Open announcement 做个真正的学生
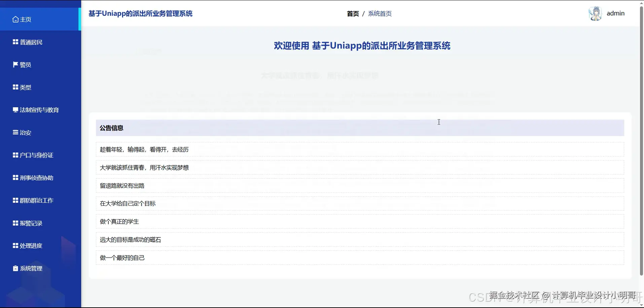Screen dimensions: 644x308 [x=360, y=222]
